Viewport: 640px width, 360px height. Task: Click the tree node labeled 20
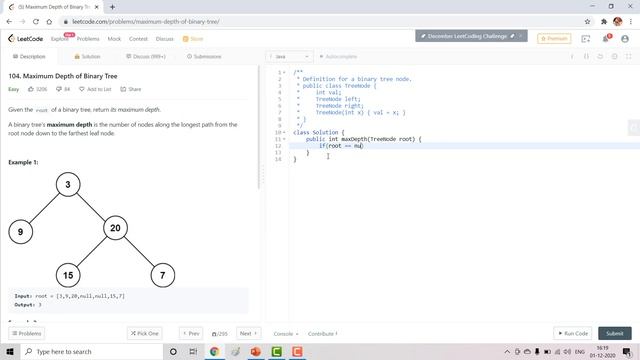(x=116, y=228)
